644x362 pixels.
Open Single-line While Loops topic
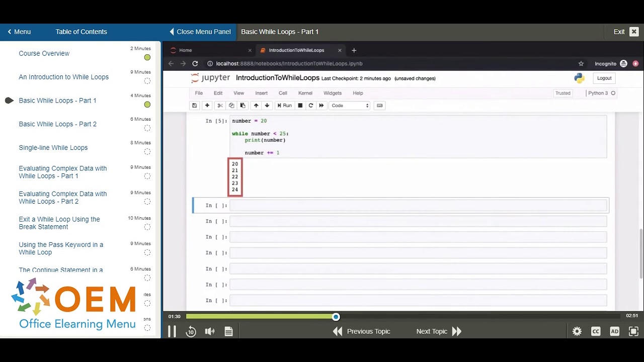(53, 148)
